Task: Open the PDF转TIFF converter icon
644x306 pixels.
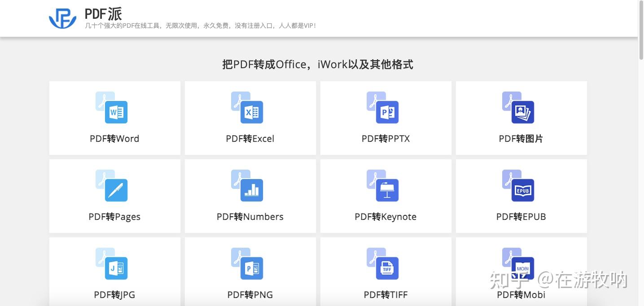Action: [382, 264]
